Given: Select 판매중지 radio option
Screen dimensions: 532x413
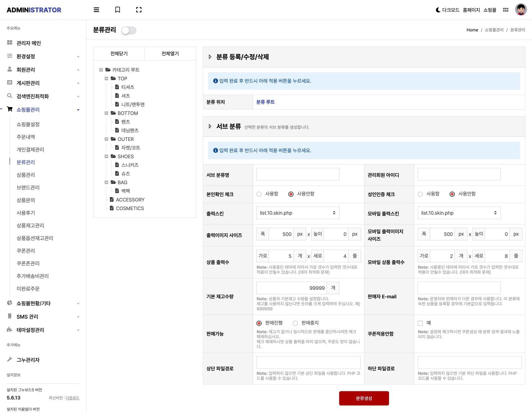Looking at the screenshot, I should point(295,323).
